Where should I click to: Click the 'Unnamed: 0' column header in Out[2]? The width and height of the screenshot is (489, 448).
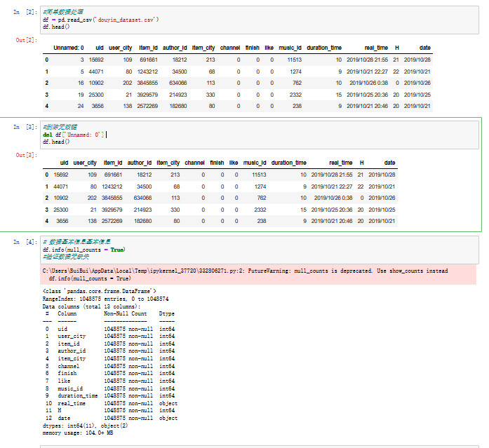tap(68, 48)
